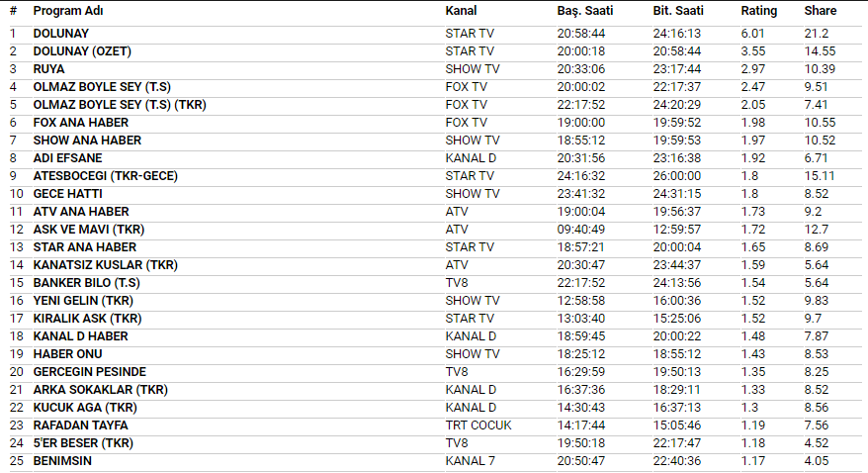This screenshot has width=868, height=473.
Task: Select RAFADAN TAYFA program name
Action: pyautogui.click(x=82, y=426)
